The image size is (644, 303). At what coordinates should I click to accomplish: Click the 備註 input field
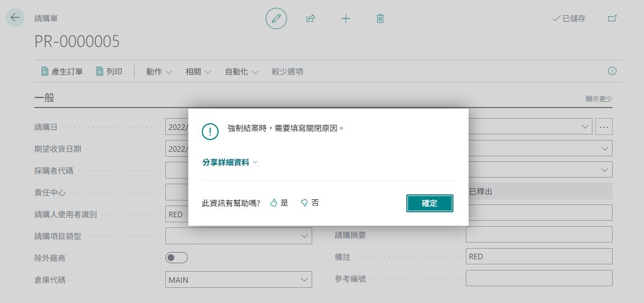point(539,257)
